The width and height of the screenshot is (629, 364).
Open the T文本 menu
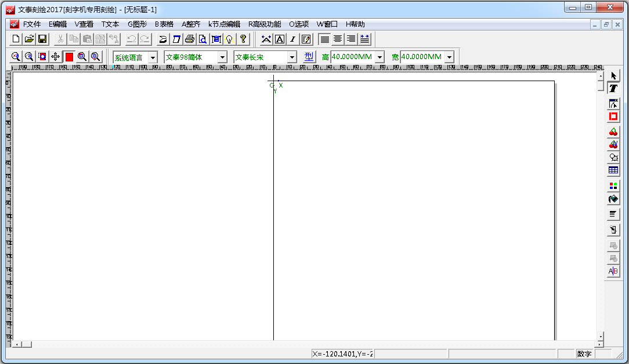[x=110, y=24]
